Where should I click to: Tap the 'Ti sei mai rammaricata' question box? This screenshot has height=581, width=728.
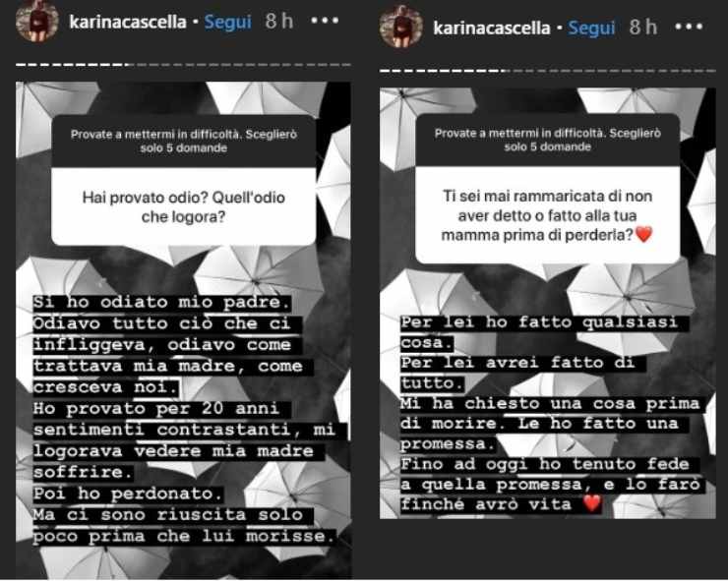[547, 215]
